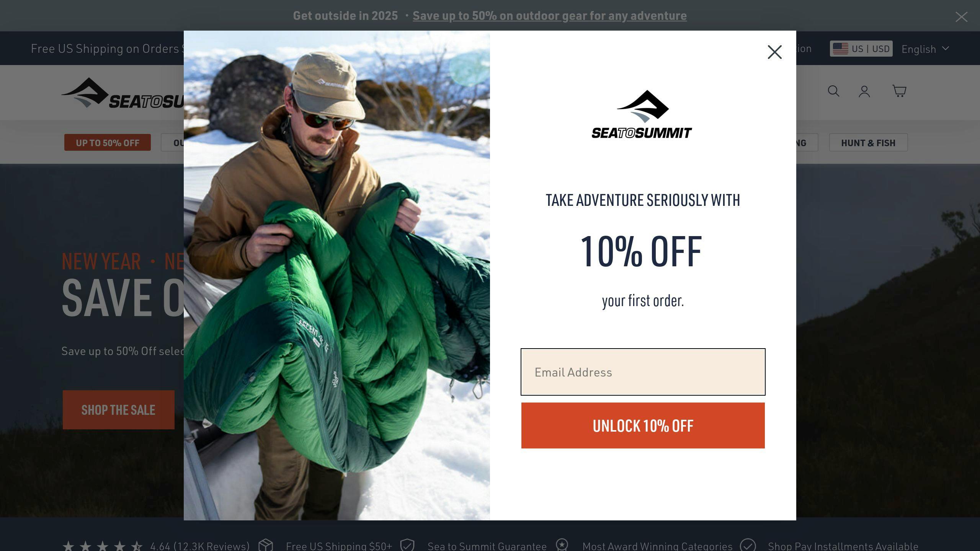The height and width of the screenshot is (551, 980).
Task: Click the UNLOCK 10% OFF button
Action: tap(643, 425)
